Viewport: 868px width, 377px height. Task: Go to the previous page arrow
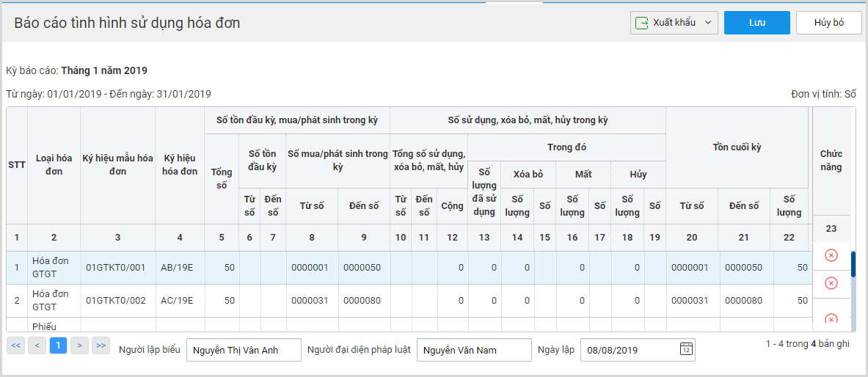pos(37,345)
